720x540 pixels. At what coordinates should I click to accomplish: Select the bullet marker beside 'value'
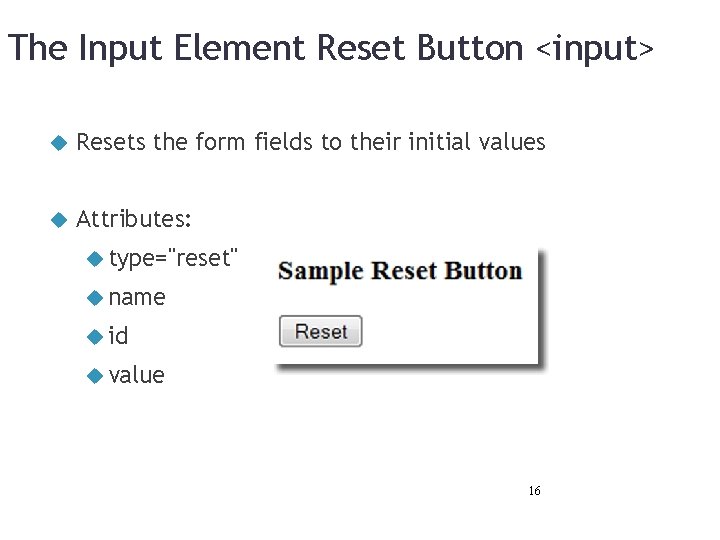click(95, 375)
